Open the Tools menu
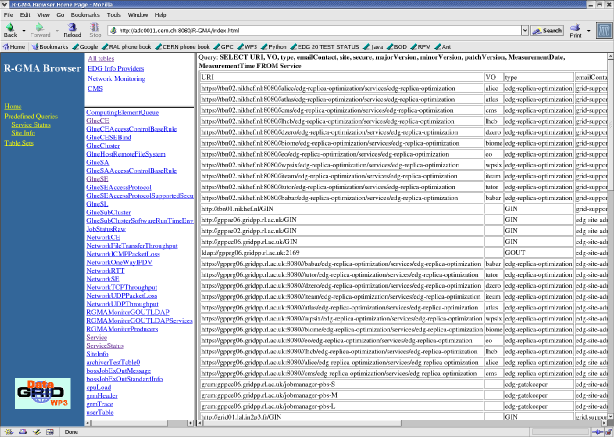The width and height of the screenshot is (614, 437). [x=114, y=15]
